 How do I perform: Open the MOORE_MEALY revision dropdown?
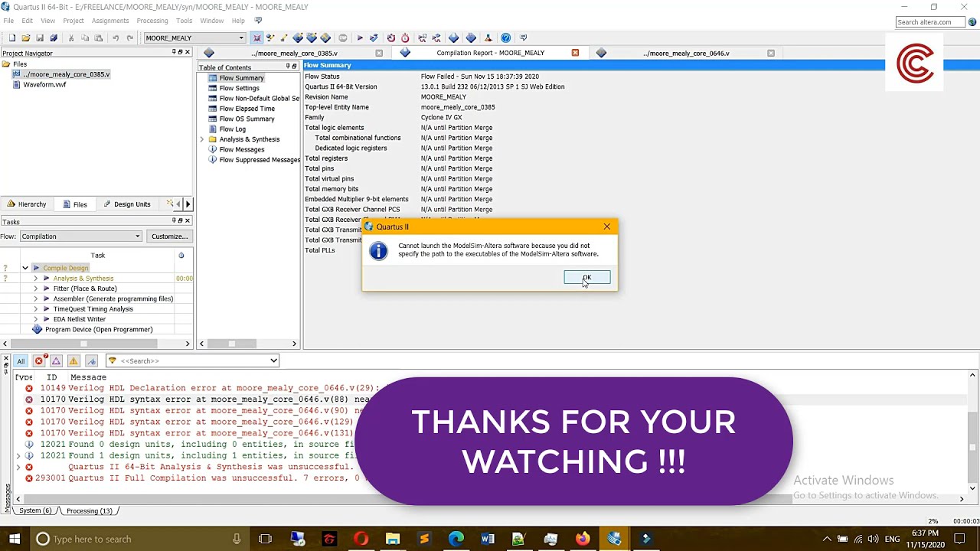coord(194,37)
